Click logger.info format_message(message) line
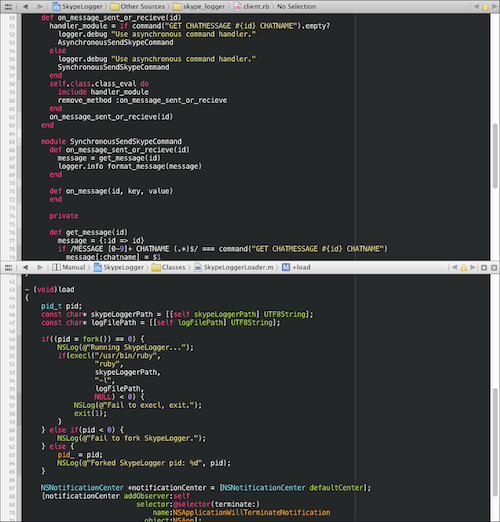Image resolution: width=500 pixels, height=522 pixels. click(130, 166)
